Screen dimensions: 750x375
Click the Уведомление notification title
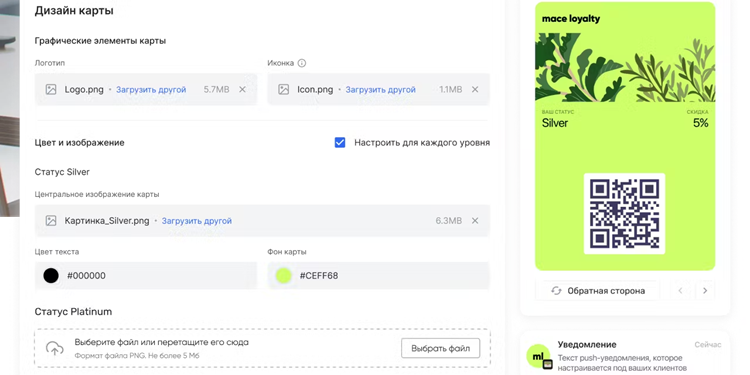(587, 344)
